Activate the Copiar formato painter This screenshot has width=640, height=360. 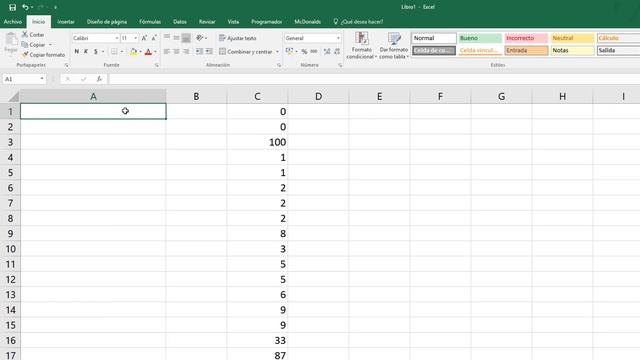pos(43,54)
